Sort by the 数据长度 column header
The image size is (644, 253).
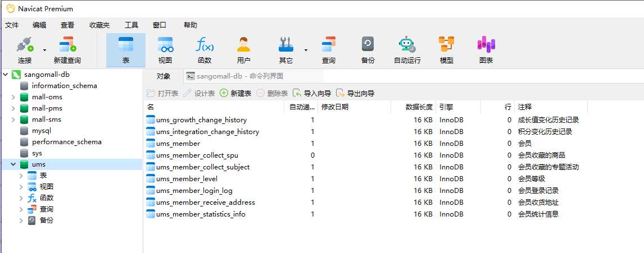click(x=413, y=107)
